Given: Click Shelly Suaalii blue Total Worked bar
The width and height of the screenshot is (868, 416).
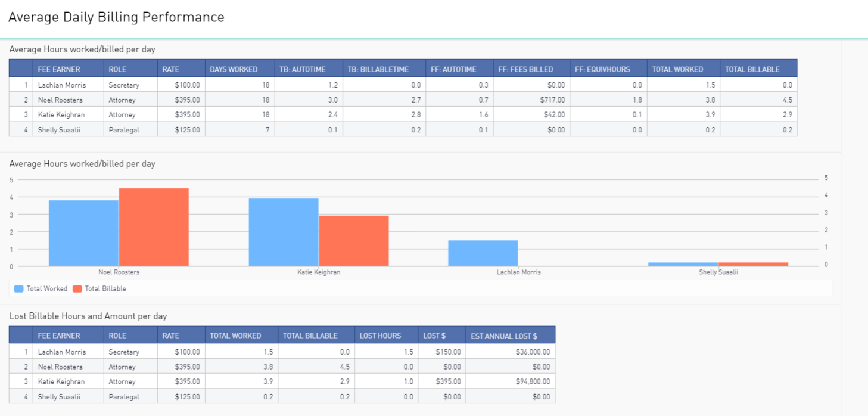Looking at the screenshot, I should coord(683,264).
